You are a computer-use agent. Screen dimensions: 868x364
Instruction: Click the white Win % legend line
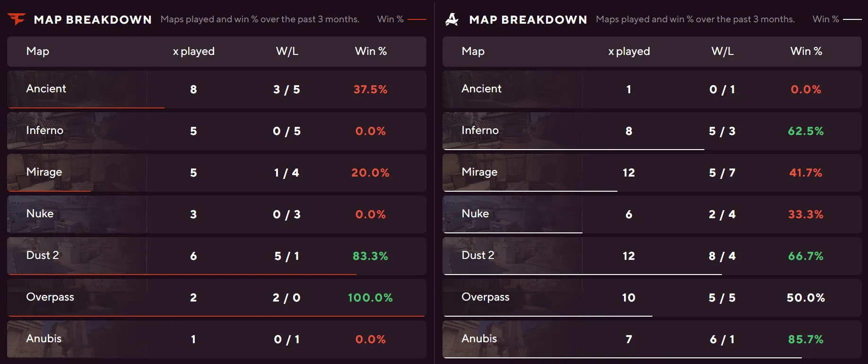[852, 19]
